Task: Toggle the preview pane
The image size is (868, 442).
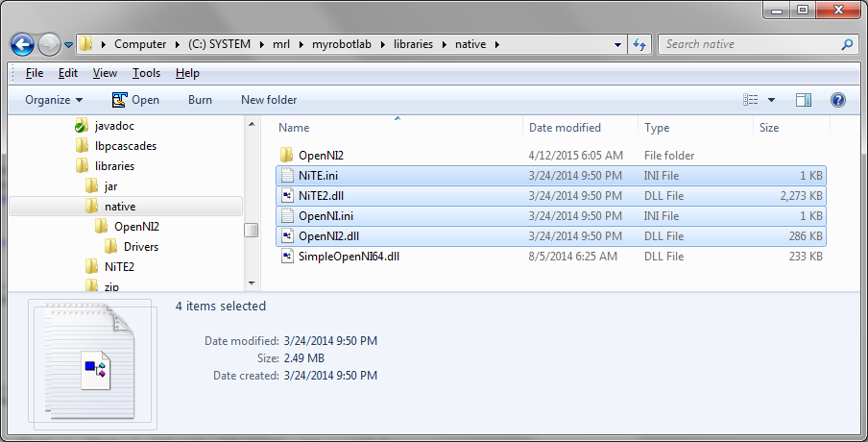Action: 804,100
